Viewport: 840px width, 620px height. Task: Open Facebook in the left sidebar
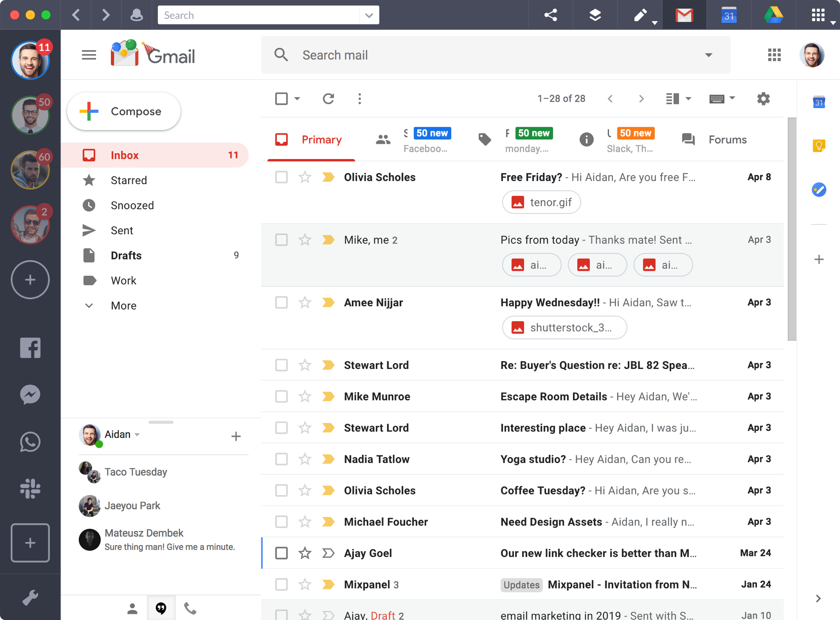[30, 348]
